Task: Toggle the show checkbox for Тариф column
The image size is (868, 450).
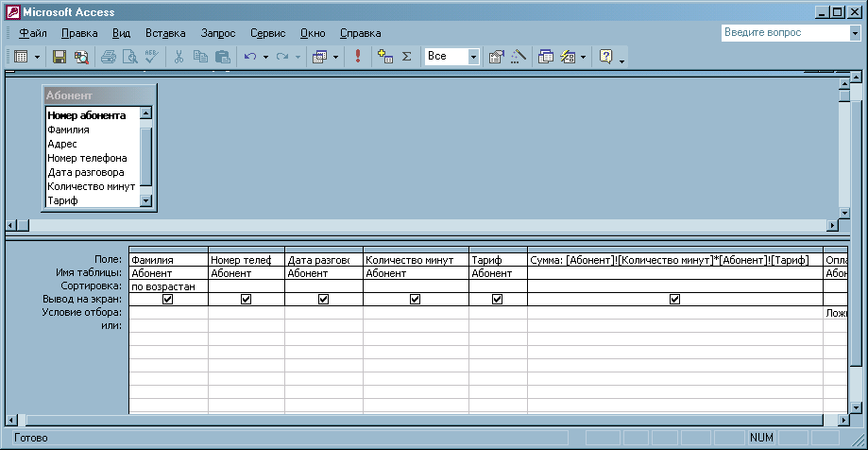Action: 497,300
